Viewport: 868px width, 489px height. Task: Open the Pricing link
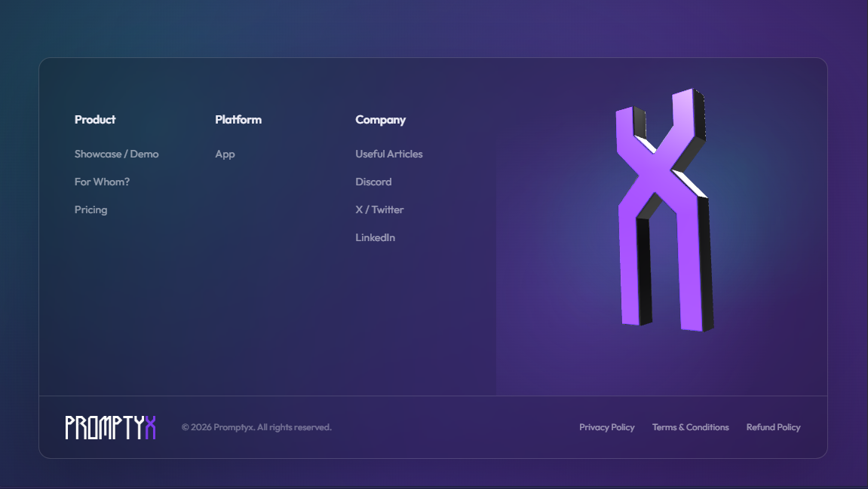point(90,209)
